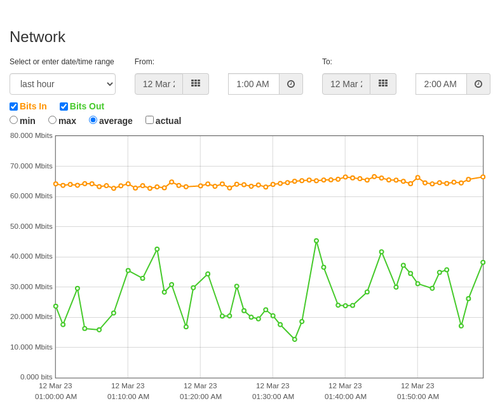The width and height of the screenshot is (500, 403).
Task: Click the green Bits Out lowest point near 01:33
Action: 295,339
